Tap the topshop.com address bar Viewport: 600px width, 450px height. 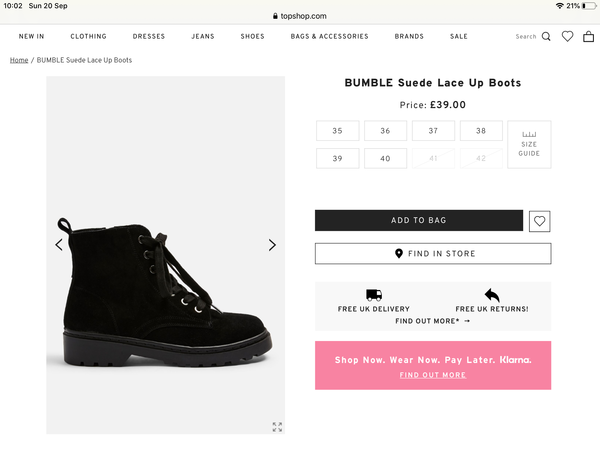coord(300,16)
